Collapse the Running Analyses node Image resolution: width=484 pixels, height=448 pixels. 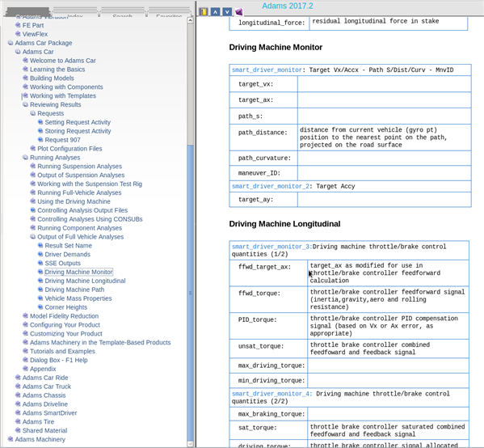tap(26, 157)
